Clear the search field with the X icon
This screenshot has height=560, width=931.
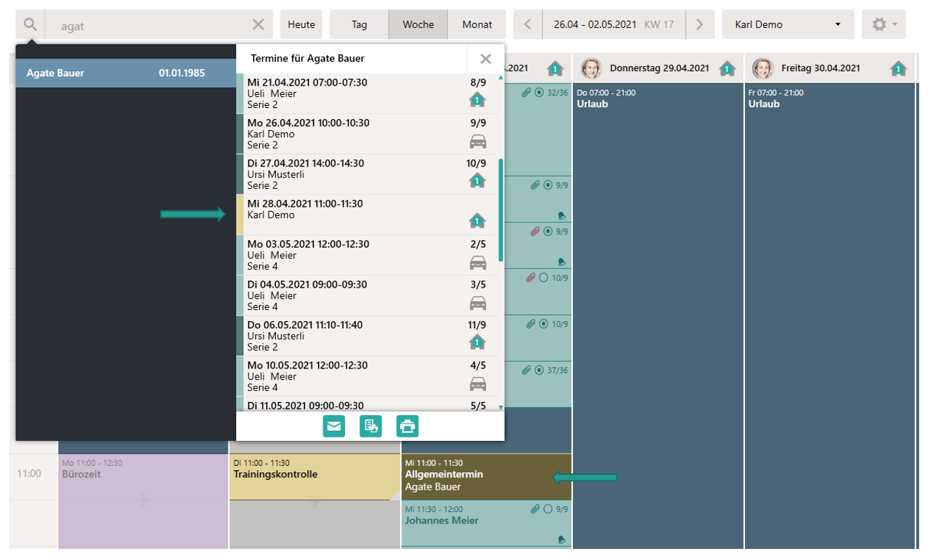[x=258, y=24]
